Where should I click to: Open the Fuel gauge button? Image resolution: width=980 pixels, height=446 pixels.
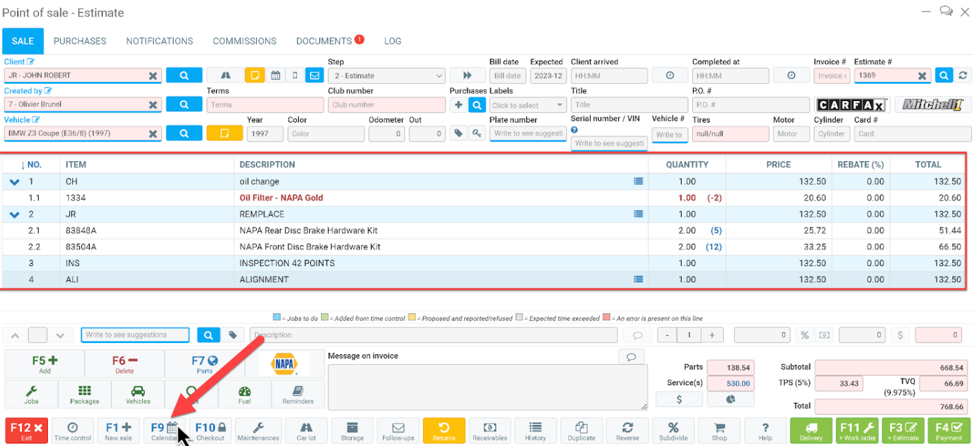[245, 395]
